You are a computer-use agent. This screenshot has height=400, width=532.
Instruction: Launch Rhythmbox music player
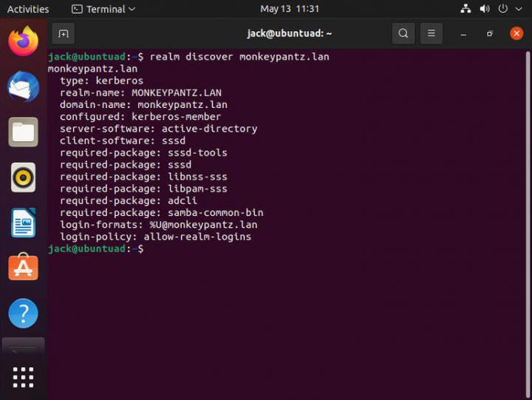pos(23,177)
